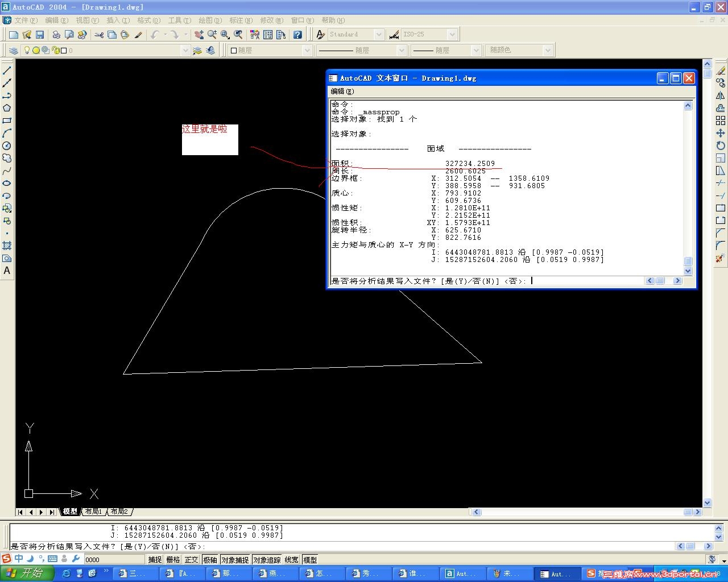Open the 随层 linetype dropdown
728x582 pixels.
coord(402,51)
